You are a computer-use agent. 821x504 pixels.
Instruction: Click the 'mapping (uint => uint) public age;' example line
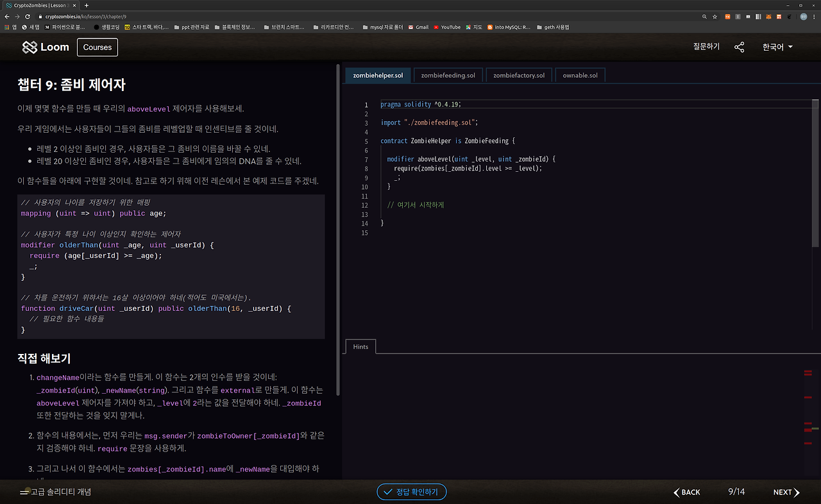pyautogui.click(x=94, y=214)
